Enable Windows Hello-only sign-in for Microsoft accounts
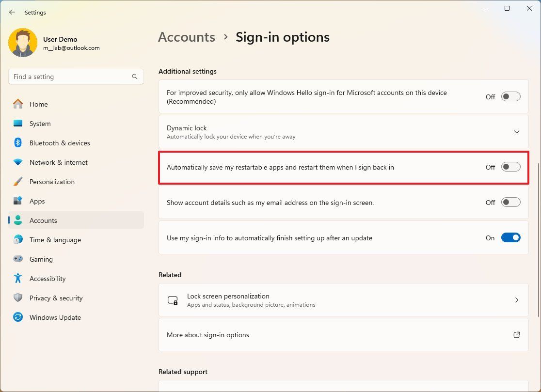 point(510,96)
